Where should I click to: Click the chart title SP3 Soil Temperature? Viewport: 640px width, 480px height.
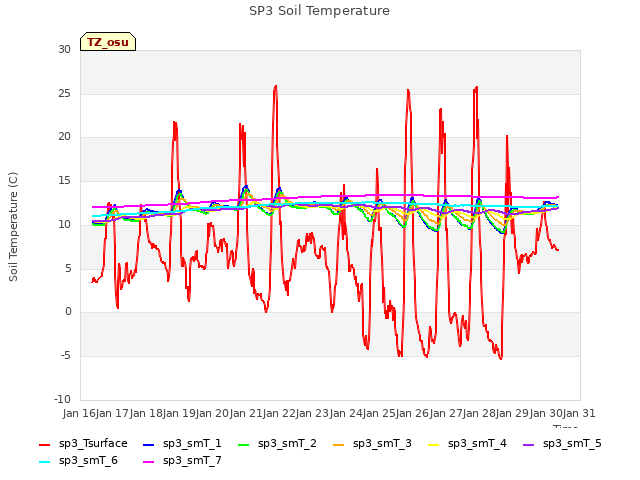pyautogui.click(x=319, y=11)
